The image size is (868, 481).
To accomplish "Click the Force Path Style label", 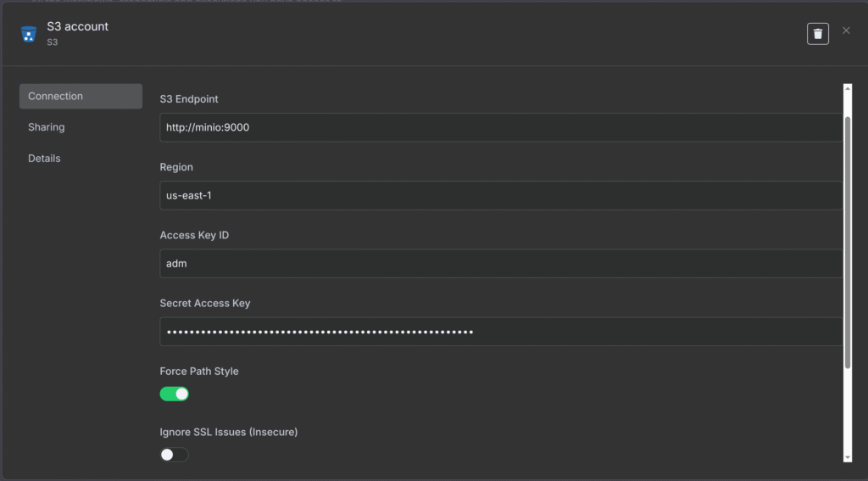I will coord(199,372).
